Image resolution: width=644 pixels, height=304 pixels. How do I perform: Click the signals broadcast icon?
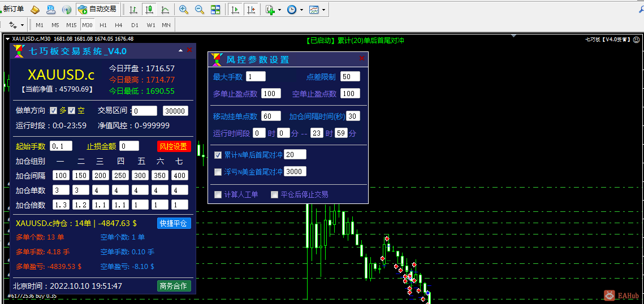(x=66, y=9)
